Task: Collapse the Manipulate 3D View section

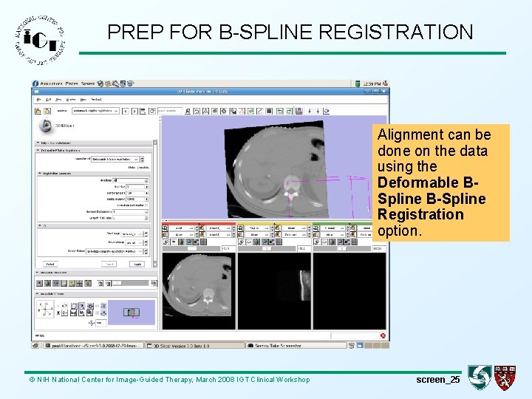Action: pos(95,294)
